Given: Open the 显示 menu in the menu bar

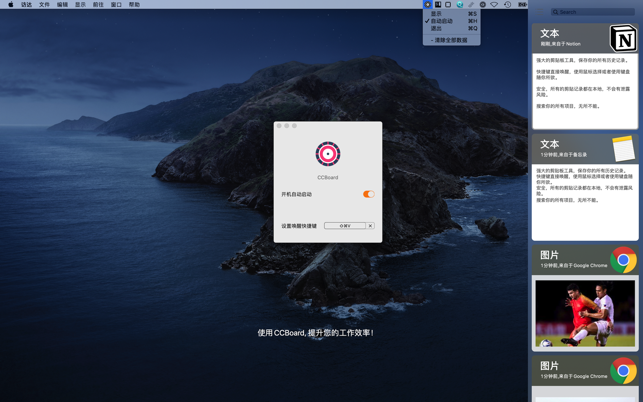Looking at the screenshot, I should coord(80,5).
